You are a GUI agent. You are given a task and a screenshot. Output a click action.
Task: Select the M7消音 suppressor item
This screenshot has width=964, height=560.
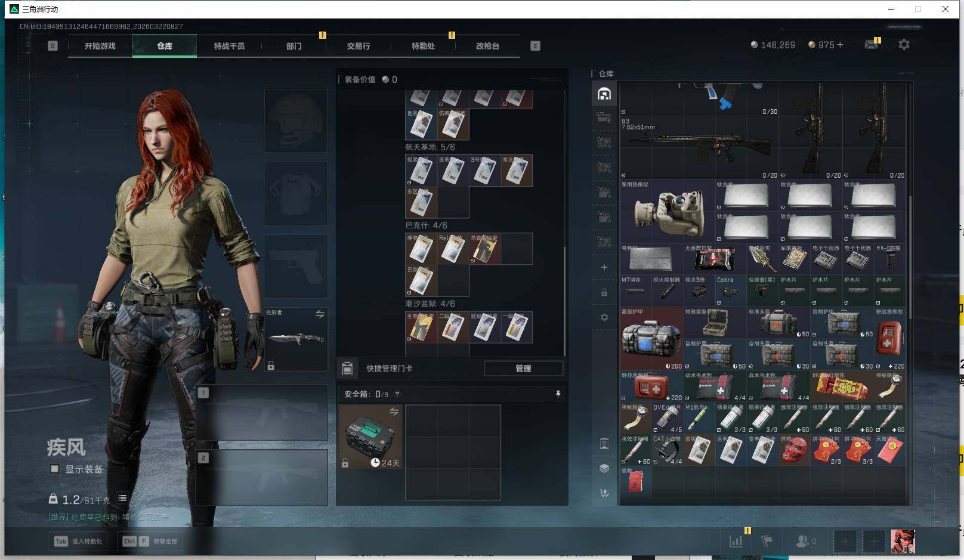tap(635, 290)
